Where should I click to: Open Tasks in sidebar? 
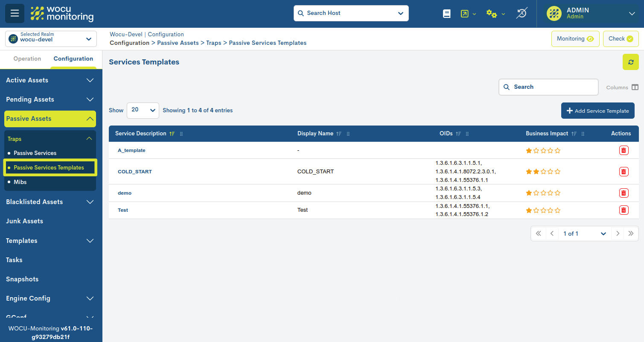pos(14,260)
